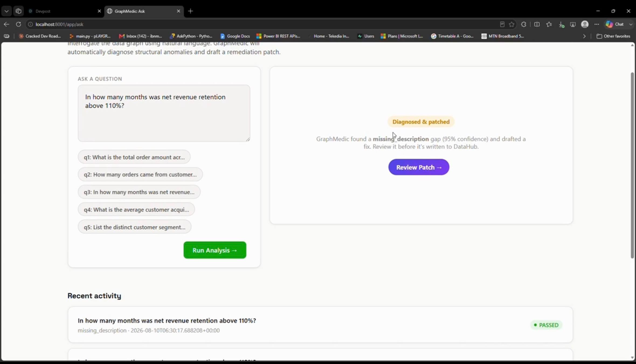
Task: Click the scrollbar down arrow
Action: (x=632, y=358)
